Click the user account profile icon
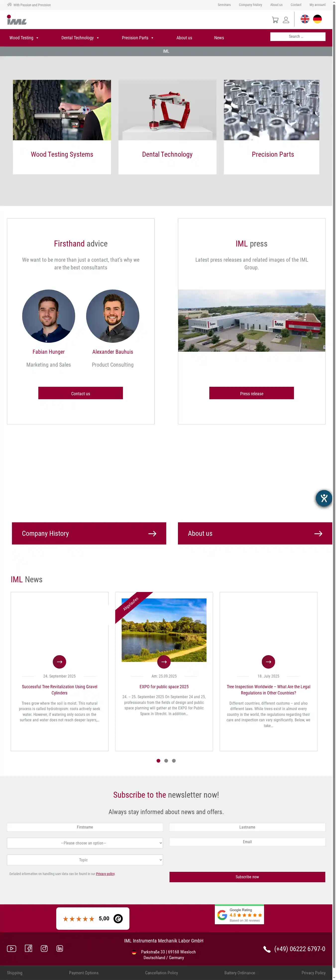The height and width of the screenshot is (980, 336). [286, 20]
